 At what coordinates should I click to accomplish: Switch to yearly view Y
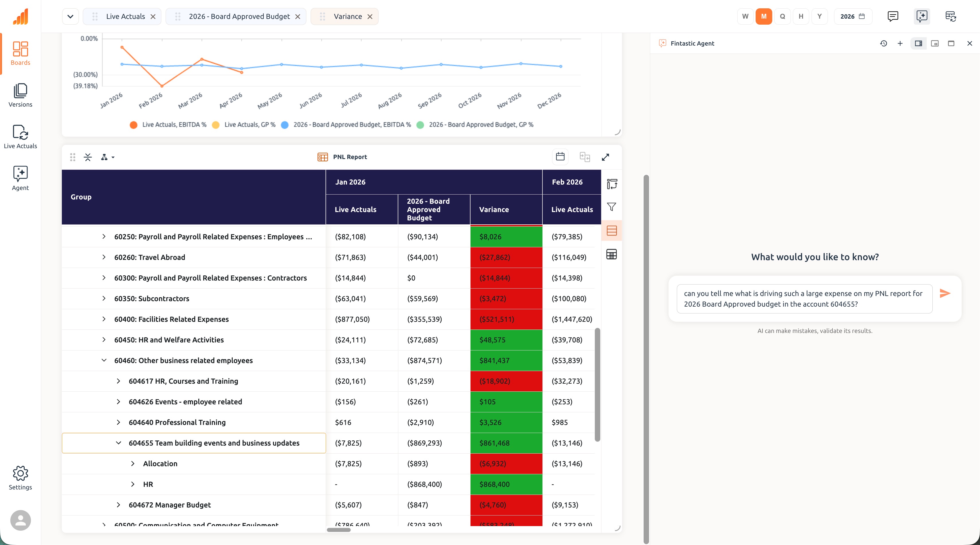820,16
